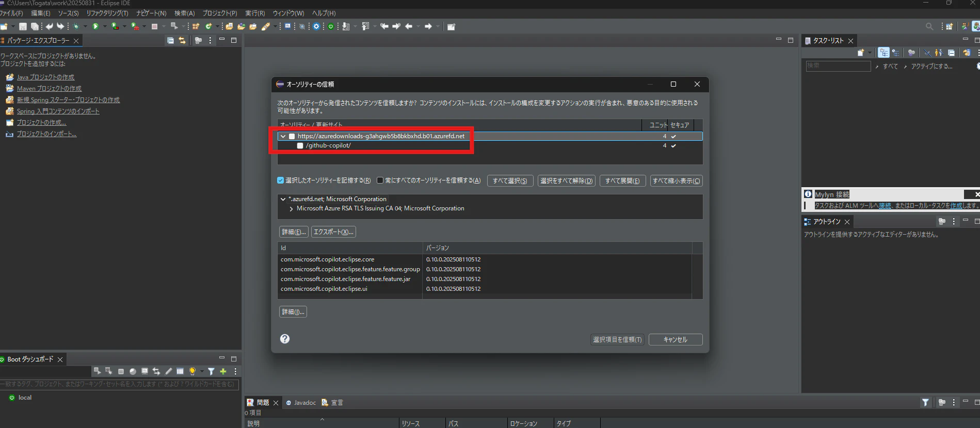
Task: Open the ヘルプ(H) menu
Action: point(324,13)
